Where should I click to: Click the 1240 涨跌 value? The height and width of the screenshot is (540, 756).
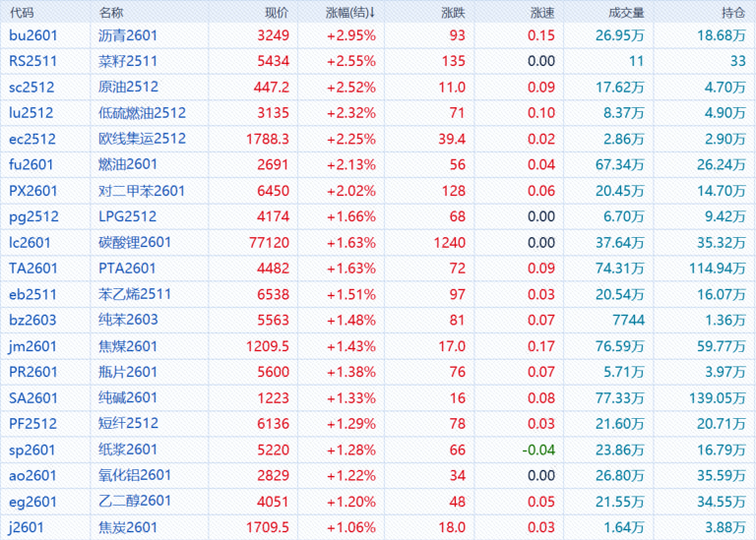[x=449, y=242]
